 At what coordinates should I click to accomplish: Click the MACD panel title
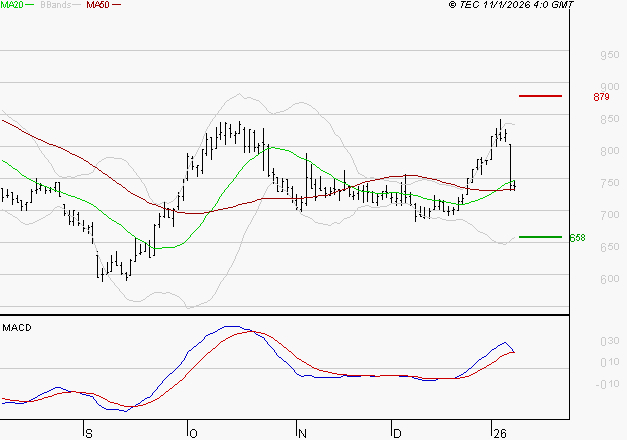click(x=17, y=327)
